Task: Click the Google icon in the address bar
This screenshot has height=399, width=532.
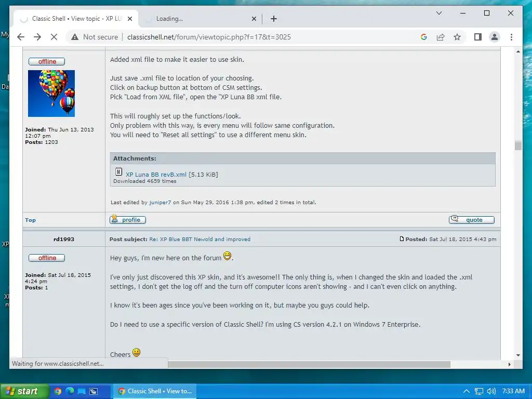Action: pos(424,37)
